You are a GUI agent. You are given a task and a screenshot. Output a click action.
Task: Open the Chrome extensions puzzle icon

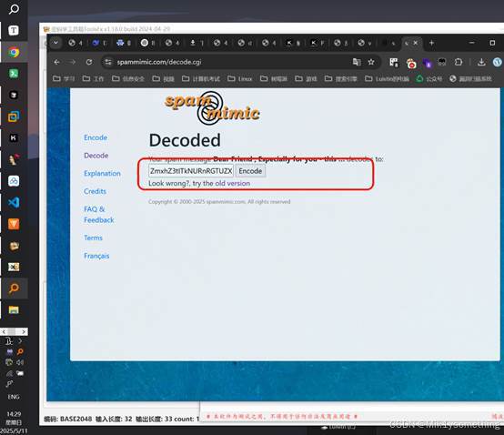click(459, 62)
